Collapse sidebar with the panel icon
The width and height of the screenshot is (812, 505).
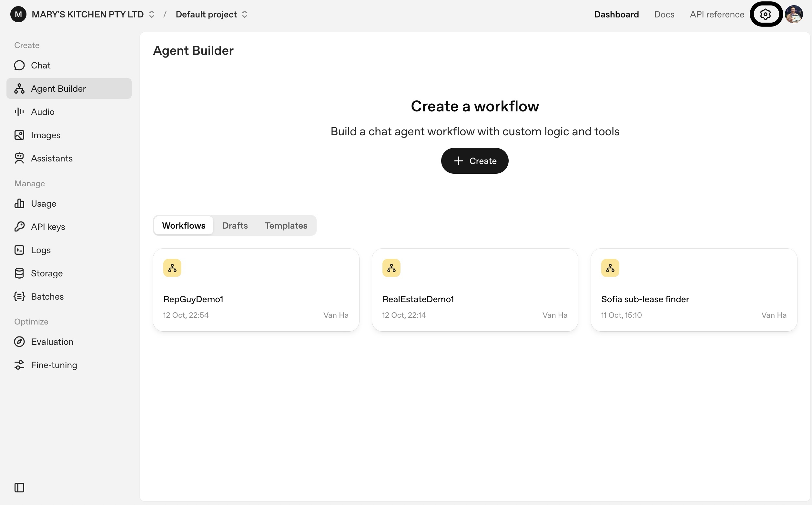(x=19, y=487)
